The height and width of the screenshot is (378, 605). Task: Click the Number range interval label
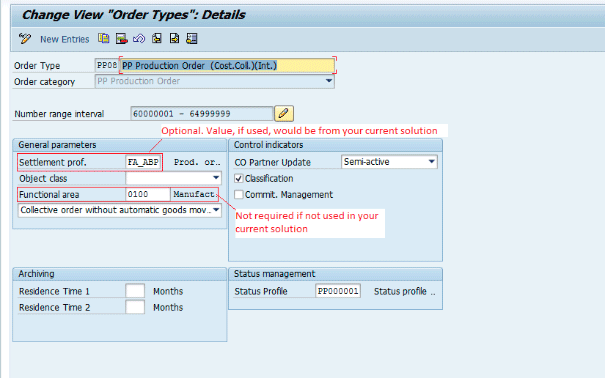tap(59, 114)
